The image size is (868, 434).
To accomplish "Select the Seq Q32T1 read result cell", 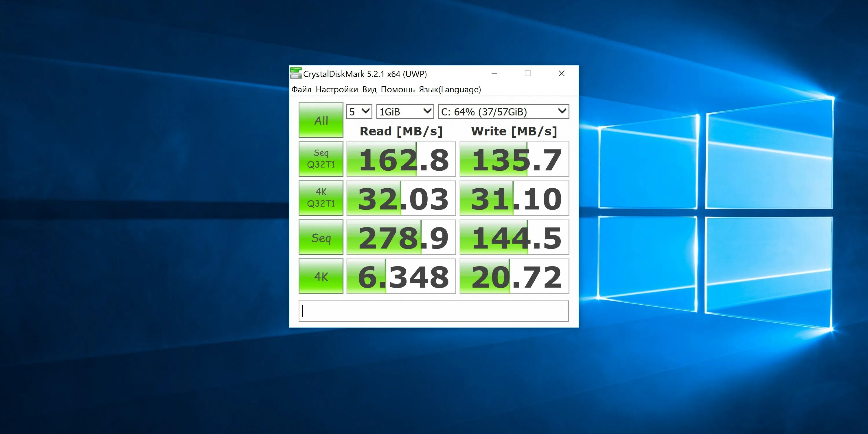I will (401, 158).
